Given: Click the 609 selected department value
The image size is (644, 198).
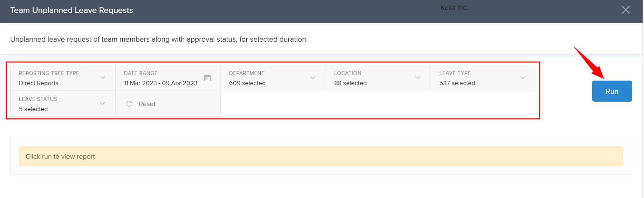Looking at the screenshot, I should click(247, 83).
